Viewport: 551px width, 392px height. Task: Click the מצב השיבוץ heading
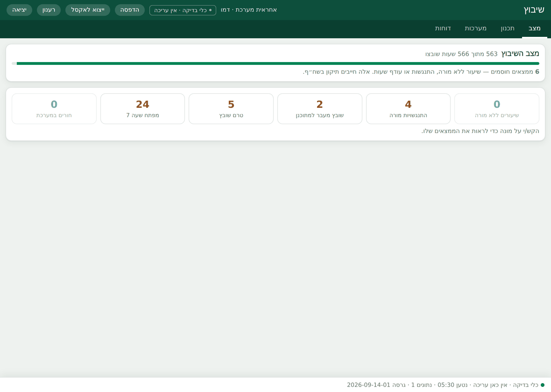pyautogui.click(x=520, y=53)
